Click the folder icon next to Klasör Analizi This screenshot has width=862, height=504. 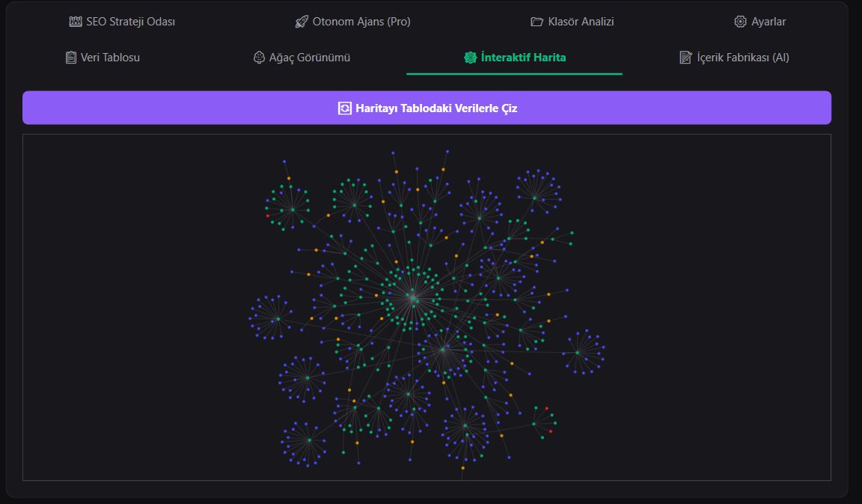point(537,22)
